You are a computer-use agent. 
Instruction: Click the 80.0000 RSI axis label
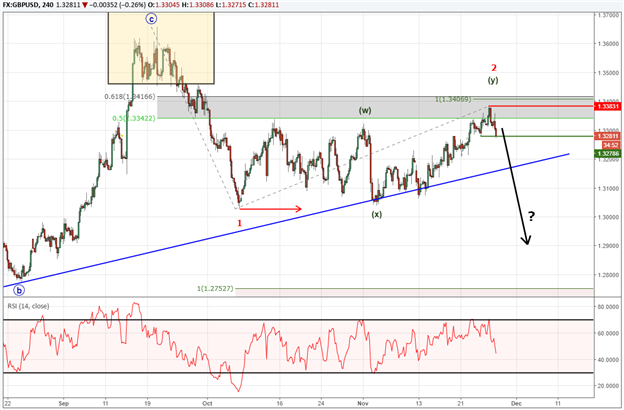pyautogui.click(x=608, y=307)
